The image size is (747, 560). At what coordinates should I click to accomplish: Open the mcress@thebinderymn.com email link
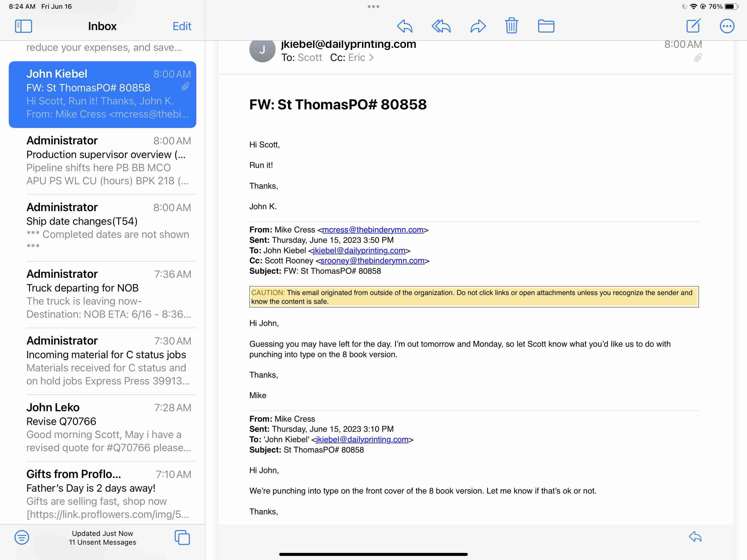tap(373, 230)
